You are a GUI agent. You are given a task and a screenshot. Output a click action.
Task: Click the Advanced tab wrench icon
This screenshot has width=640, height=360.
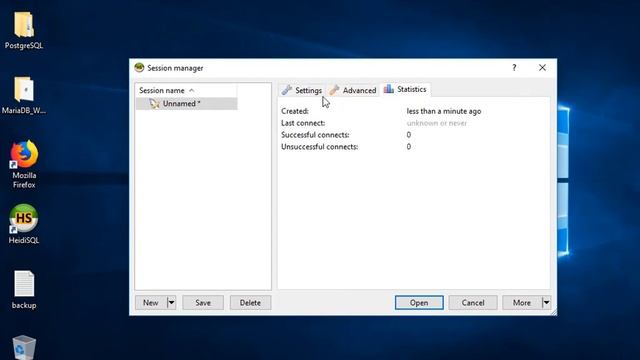[334, 90]
